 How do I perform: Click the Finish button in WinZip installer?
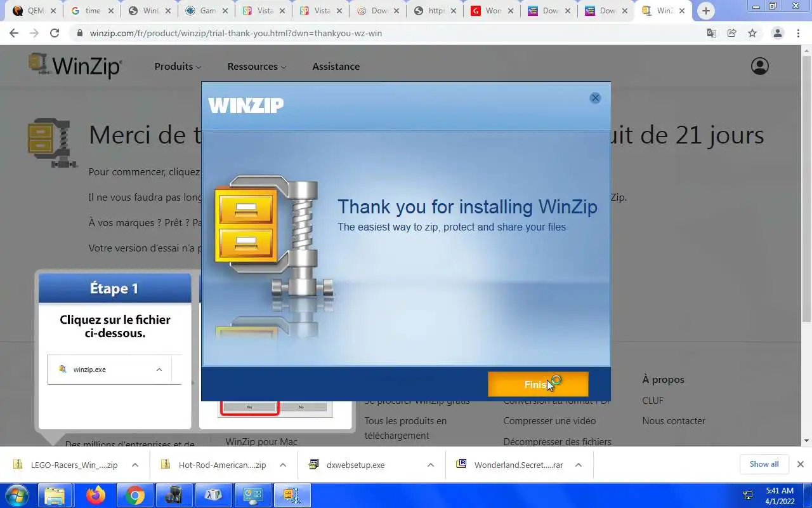coord(538,384)
